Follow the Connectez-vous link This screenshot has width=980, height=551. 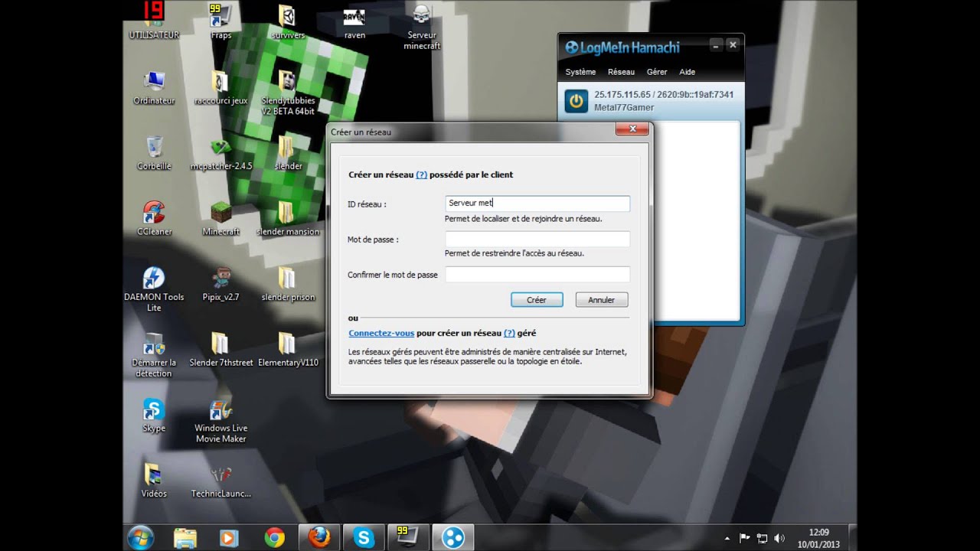point(381,333)
